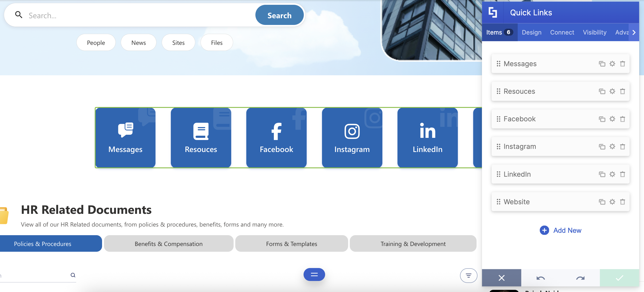Click the undo arrow in panel footer
This screenshot has height=292, width=644.
pyautogui.click(x=540, y=278)
